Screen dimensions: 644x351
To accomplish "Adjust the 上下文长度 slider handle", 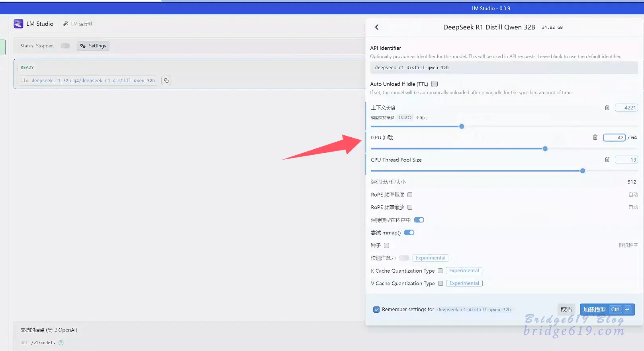I will [462, 127].
